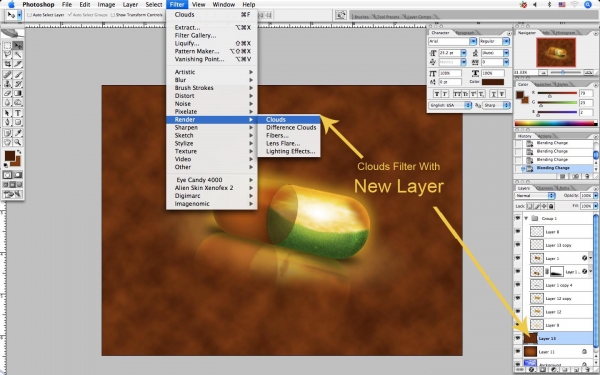The width and height of the screenshot is (600, 375).
Task: Open the Arial font family dropdown
Action: click(x=452, y=41)
